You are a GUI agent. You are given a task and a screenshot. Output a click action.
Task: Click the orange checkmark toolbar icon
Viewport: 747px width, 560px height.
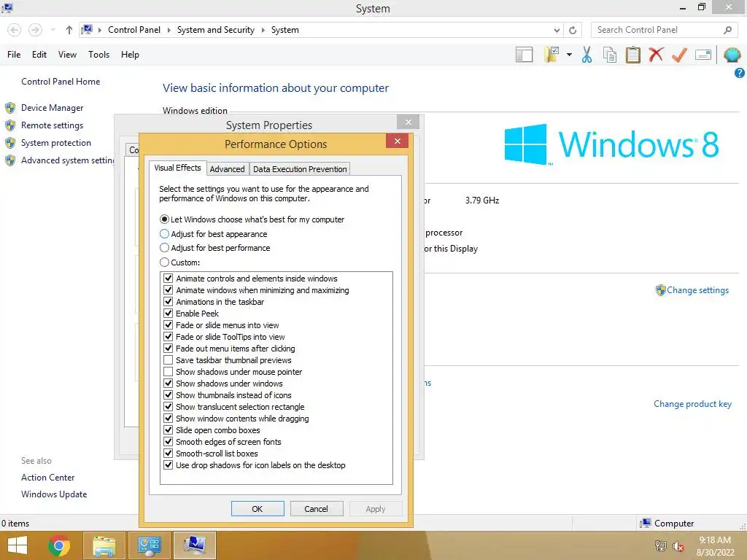coord(679,55)
